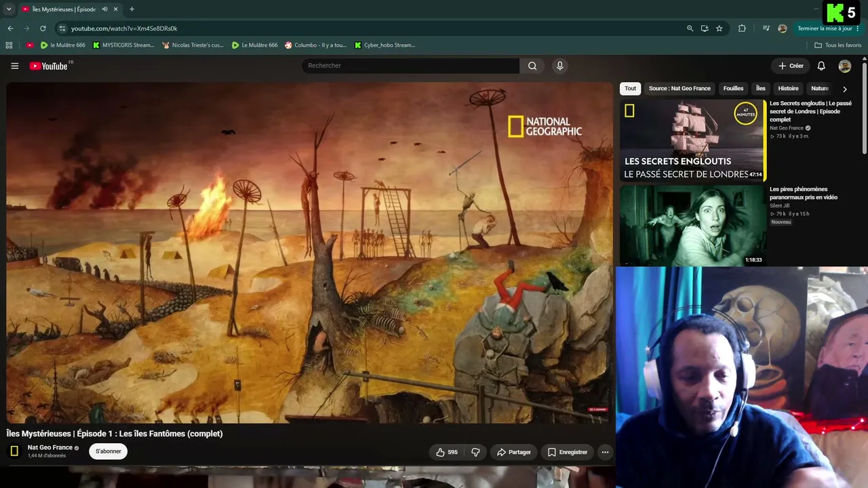Bookmark this page with the star icon

pos(719,28)
